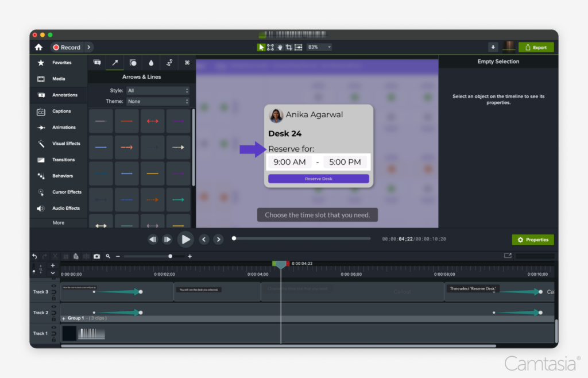Open the Animations panel
The height and width of the screenshot is (378, 588).
pyautogui.click(x=59, y=128)
